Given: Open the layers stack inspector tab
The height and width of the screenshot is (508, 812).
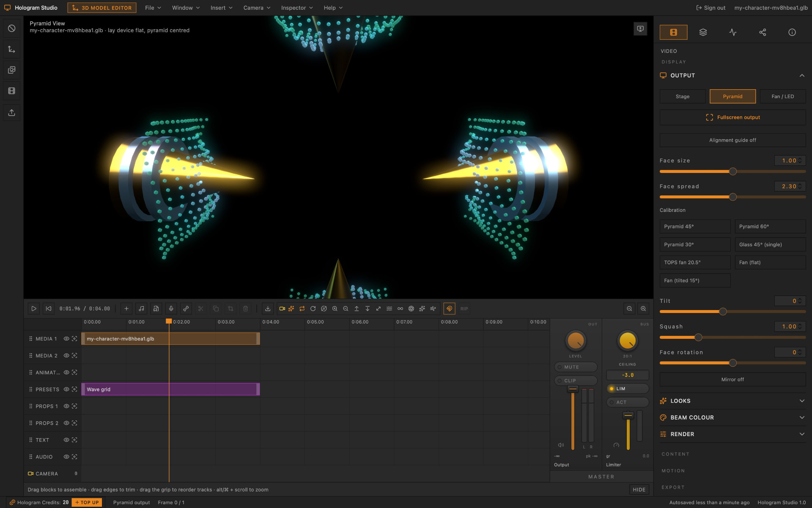Looking at the screenshot, I should (x=703, y=32).
